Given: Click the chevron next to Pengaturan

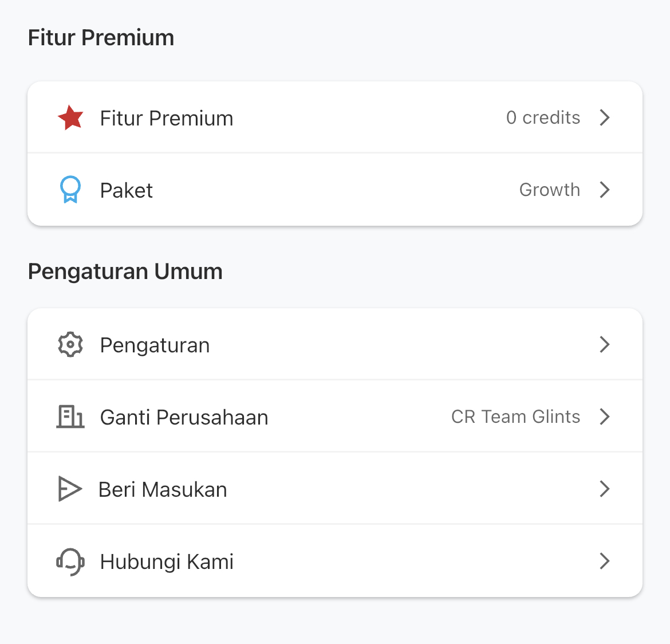Looking at the screenshot, I should click(605, 344).
